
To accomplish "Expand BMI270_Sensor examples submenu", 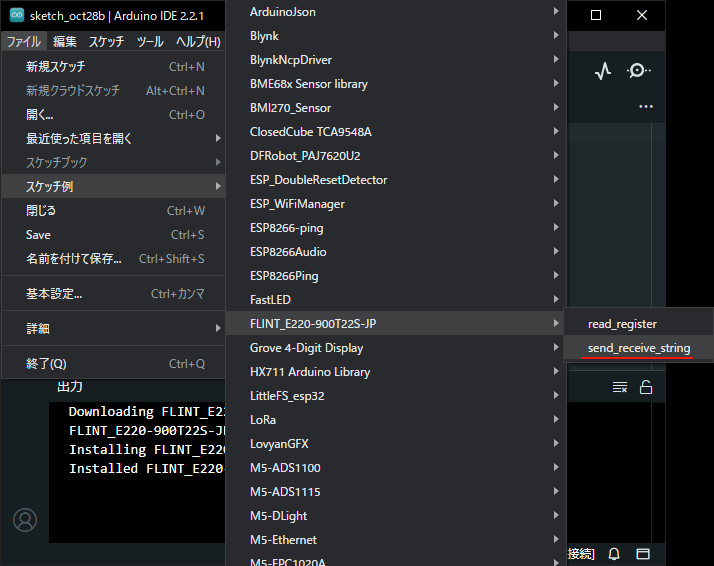I will (x=396, y=108).
